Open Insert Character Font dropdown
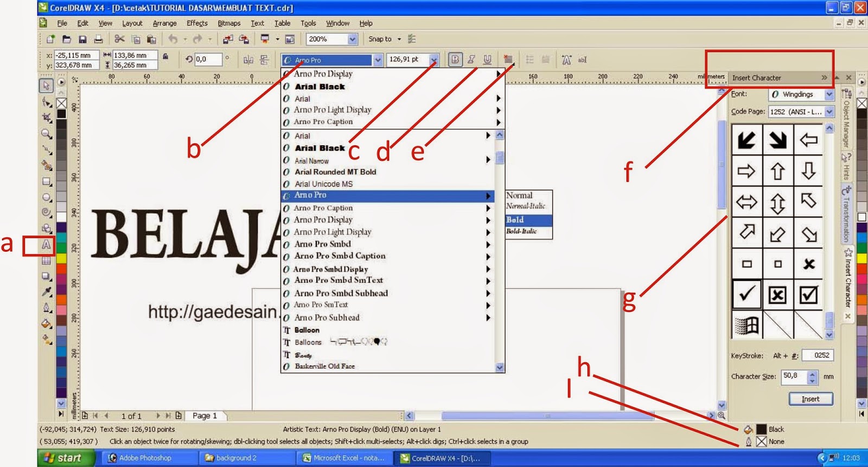 [829, 94]
